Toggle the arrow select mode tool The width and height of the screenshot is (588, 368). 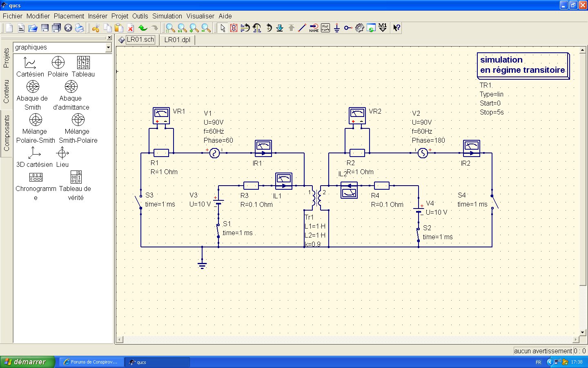[x=223, y=28]
